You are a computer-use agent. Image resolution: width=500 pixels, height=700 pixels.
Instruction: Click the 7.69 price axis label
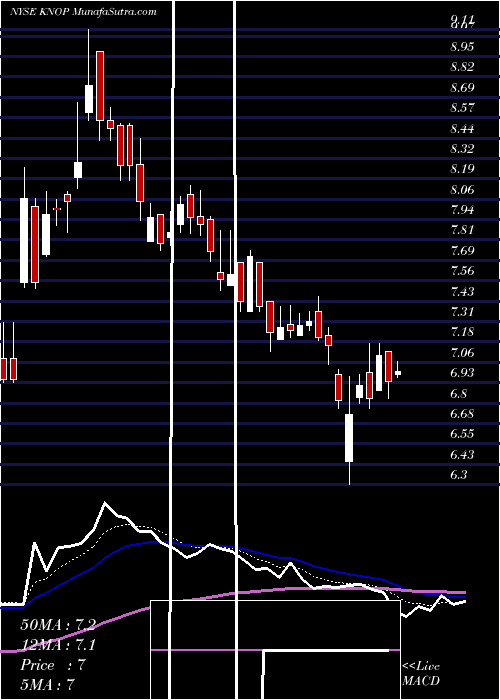coord(462,250)
